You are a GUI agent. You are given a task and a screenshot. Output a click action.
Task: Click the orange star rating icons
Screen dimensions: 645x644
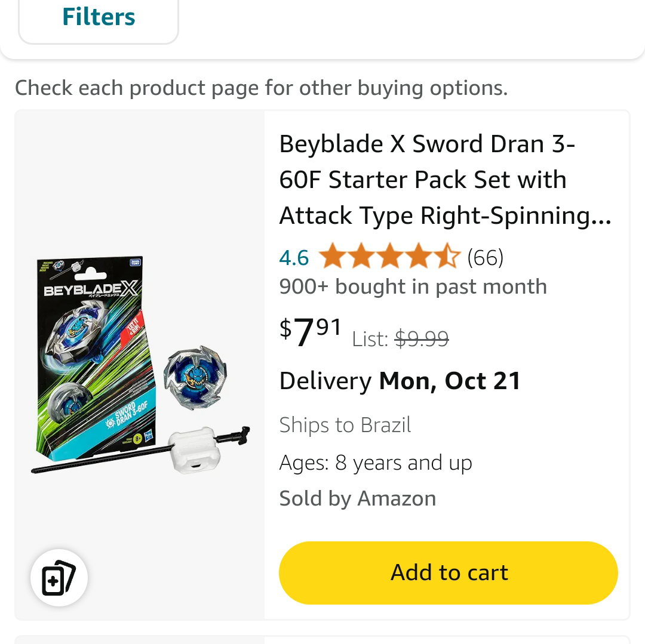[x=389, y=257]
